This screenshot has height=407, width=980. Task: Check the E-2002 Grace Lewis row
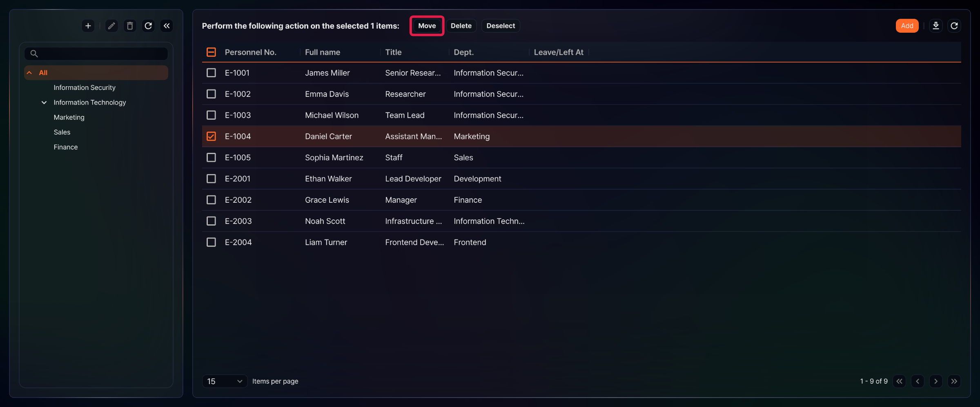(211, 200)
